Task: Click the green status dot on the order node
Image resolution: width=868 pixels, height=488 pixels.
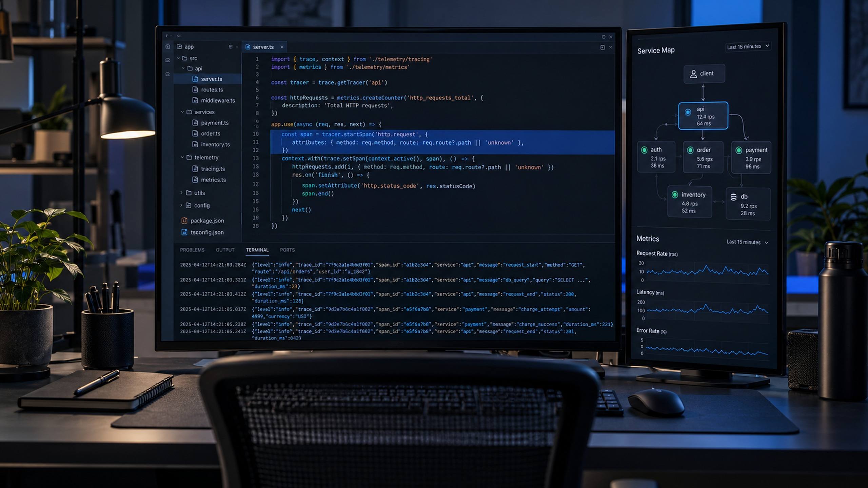Action: (x=690, y=150)
